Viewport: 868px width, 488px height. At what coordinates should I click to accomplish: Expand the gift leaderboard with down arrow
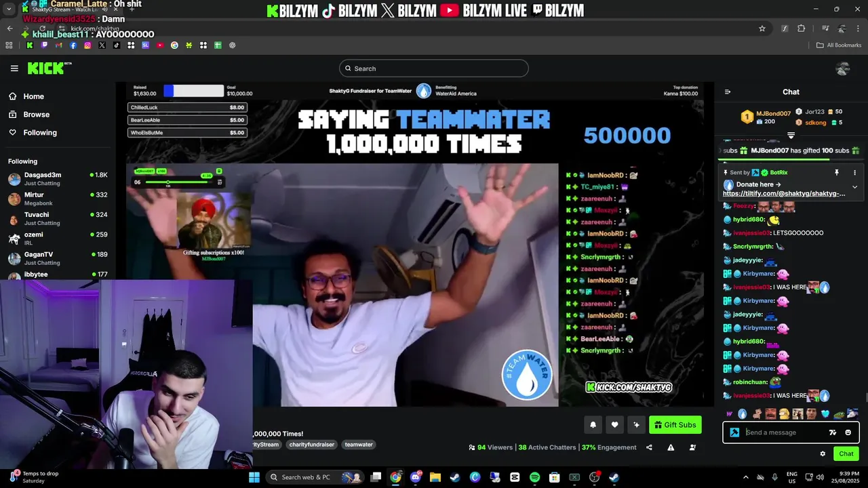point(791,136)
